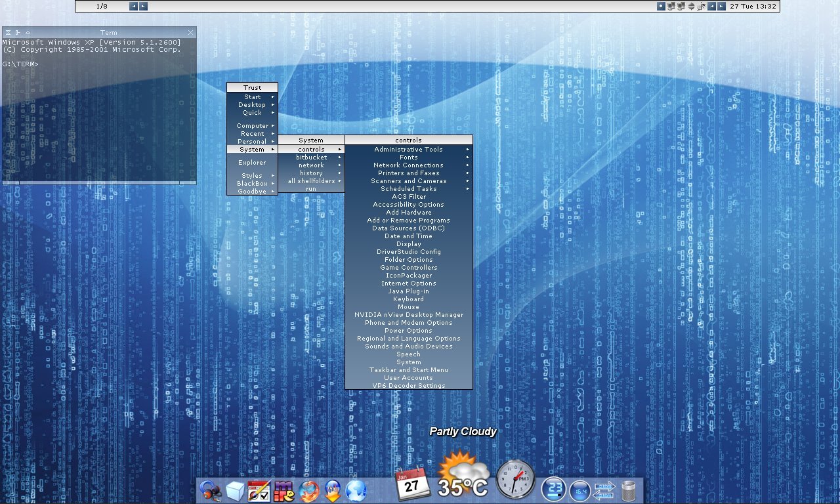
Task: Open IconPackager in controls menu
Action: click(408, 276)
